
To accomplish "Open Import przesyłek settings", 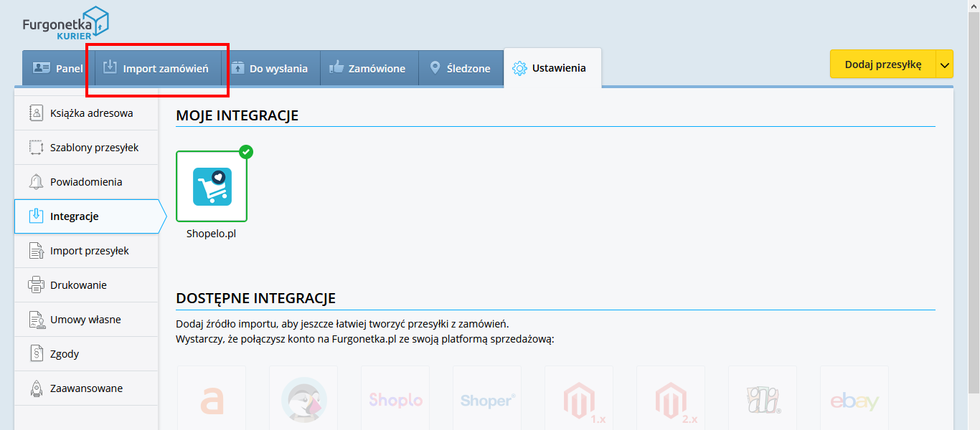I will [86, 251].
